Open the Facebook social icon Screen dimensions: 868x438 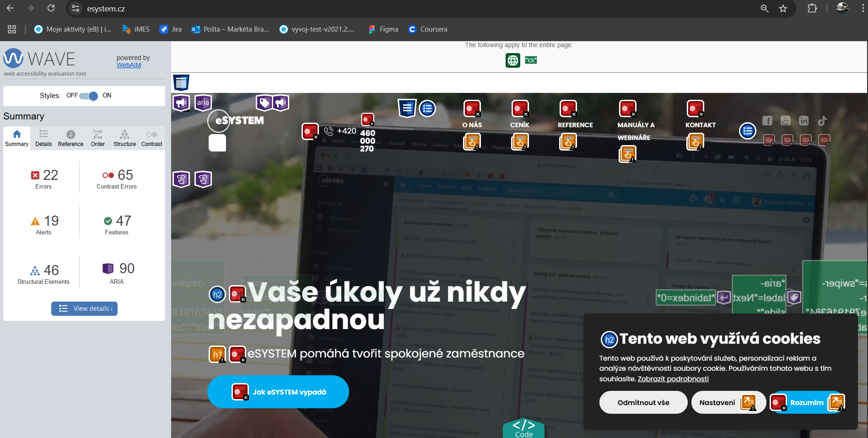coord(767,120)
